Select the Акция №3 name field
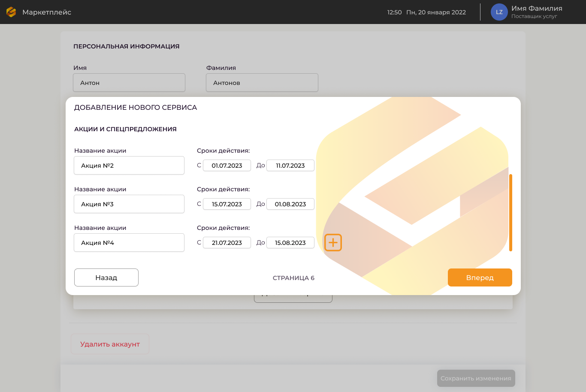Image resolution: width=586 pixels, height=392 pixels. pyautogui.click(x=129, y=204)
